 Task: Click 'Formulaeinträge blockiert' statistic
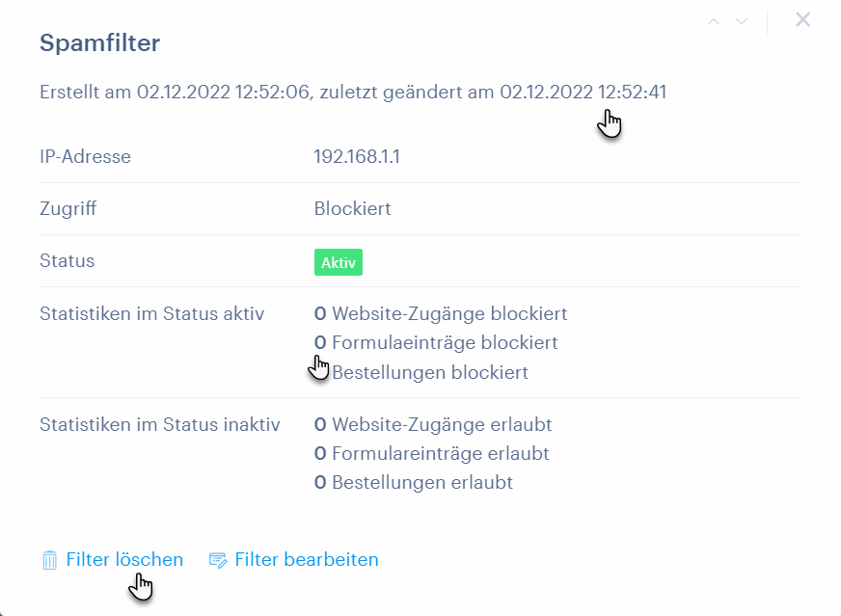point(444,342)
